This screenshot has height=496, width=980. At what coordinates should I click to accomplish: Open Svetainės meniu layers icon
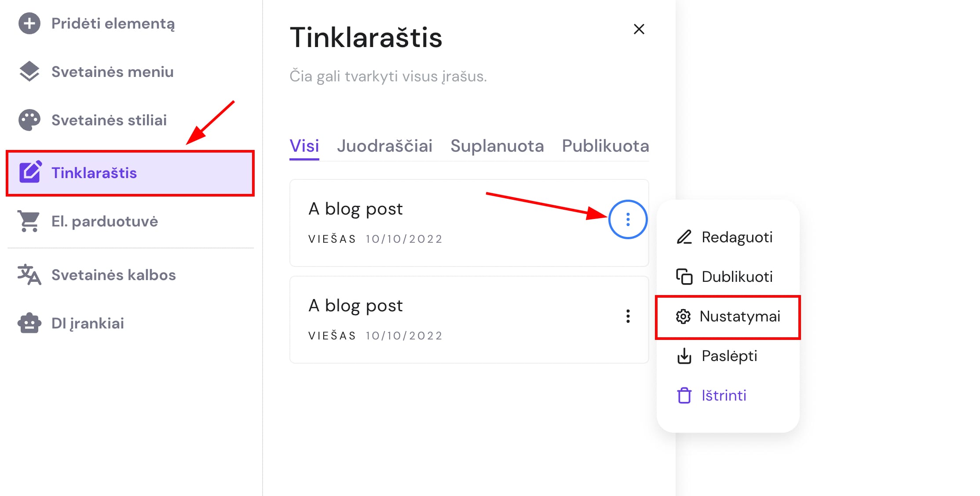click(x=29, y=72)
